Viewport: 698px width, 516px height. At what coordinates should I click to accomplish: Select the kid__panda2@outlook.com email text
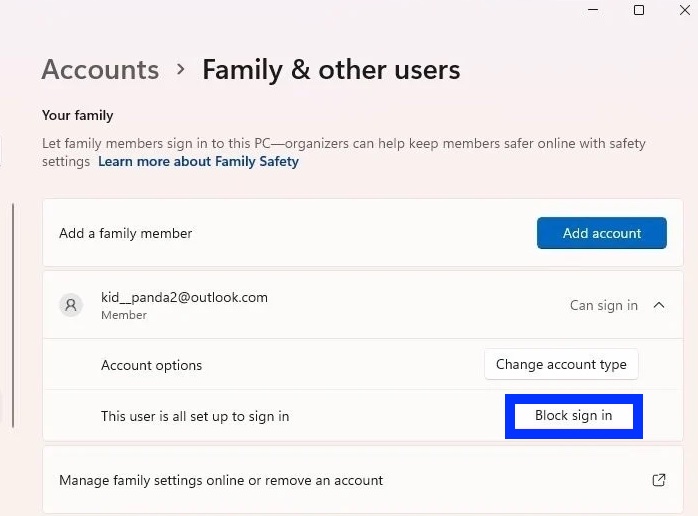tap(184, 297)
